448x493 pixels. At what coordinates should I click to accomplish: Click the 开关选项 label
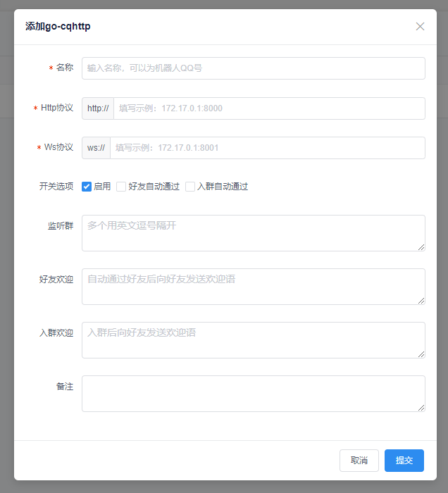[x=56, y=187]
